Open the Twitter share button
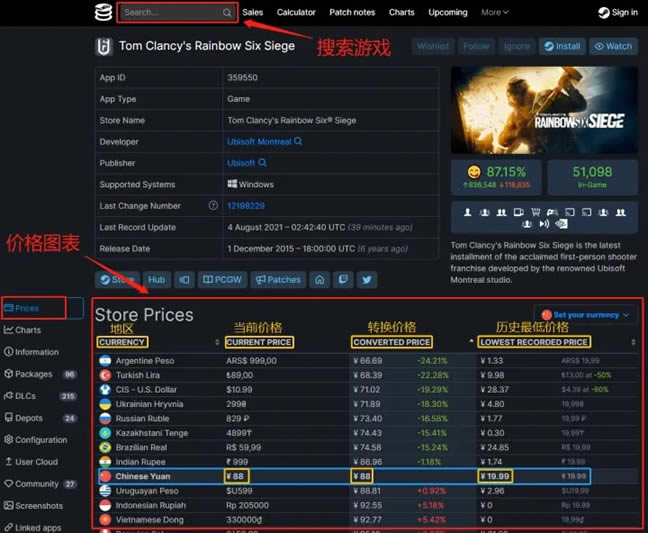 click(367, 280)
